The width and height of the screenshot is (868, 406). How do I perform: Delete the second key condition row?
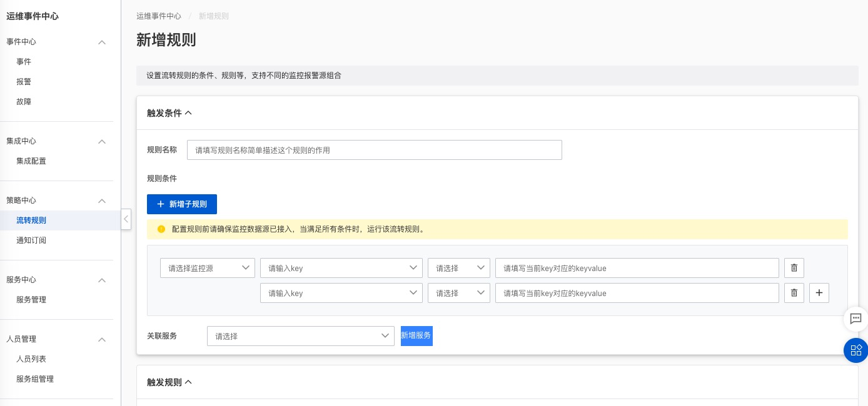[794, 293]
